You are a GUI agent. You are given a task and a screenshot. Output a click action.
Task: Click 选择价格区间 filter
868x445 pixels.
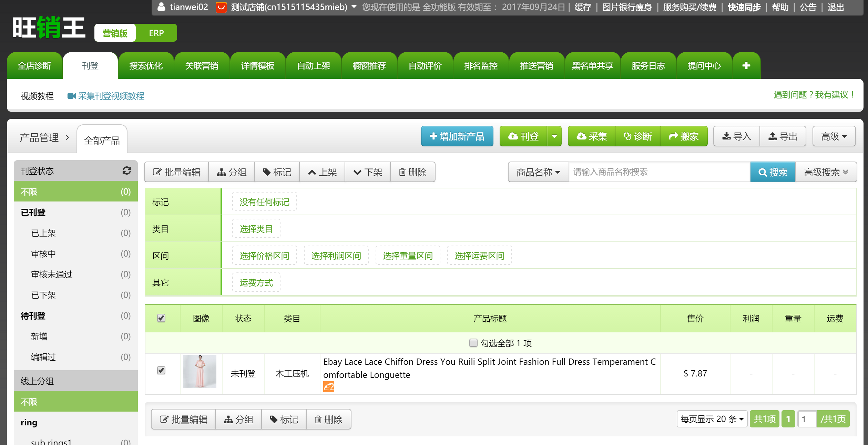point(264,256)
